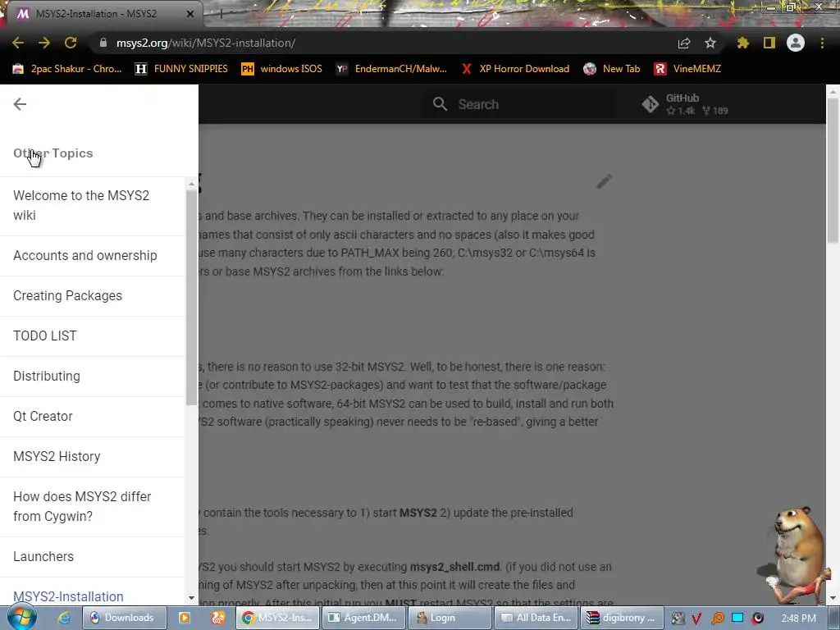Switch to digibrony taskbar window
This screenshot has height=630, width=840.
click(623, 618)
